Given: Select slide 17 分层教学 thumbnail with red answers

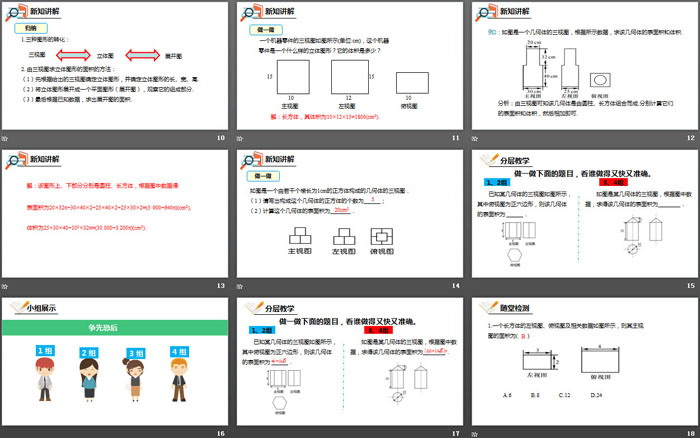Looking at the screenshot, I should [x=350, y=361].
